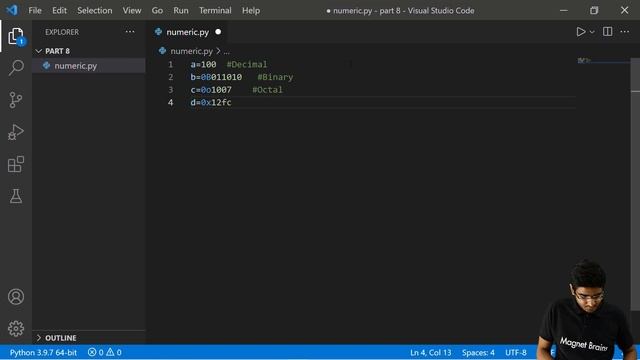
Task: Open editor More Actions ellipsis
Action: click(x=624, y=32)
